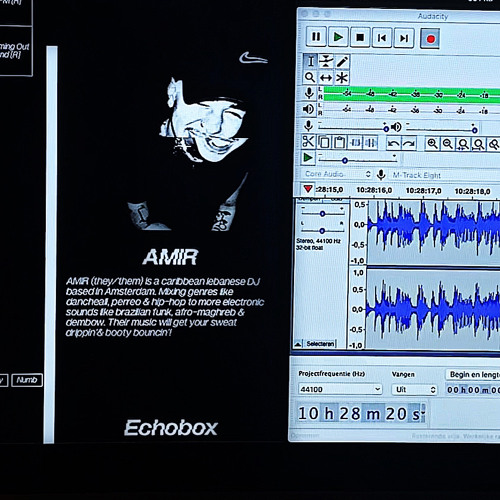Click the playback level meter scale

click(412, 110)
